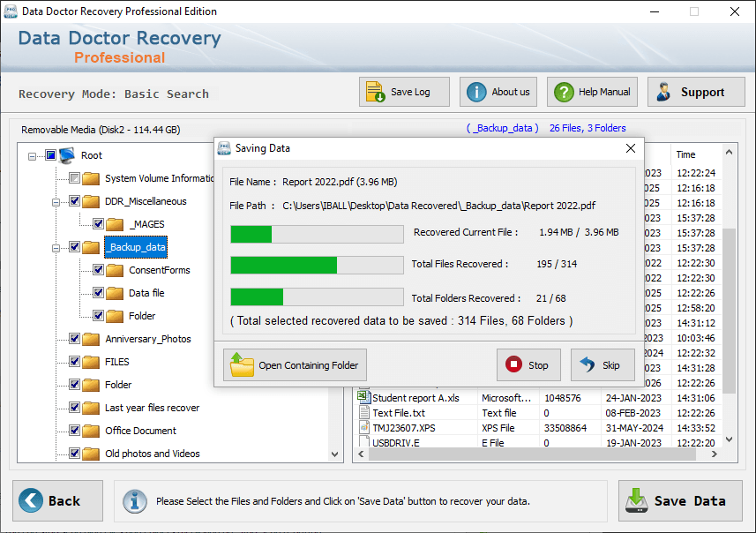
Task: Click the FILES folder icon
Action: 91,362
